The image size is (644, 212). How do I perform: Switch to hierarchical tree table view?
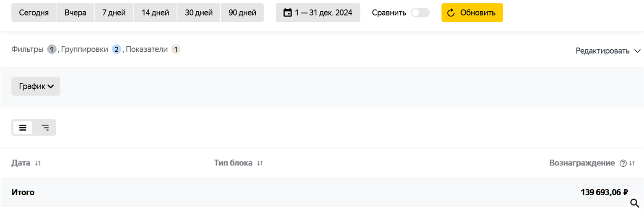[45, 128]
